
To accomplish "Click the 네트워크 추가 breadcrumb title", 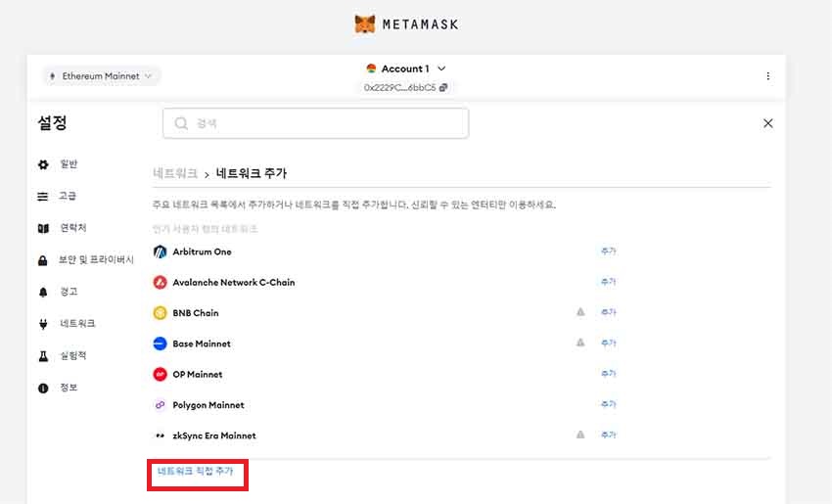I will click(252, 173).
